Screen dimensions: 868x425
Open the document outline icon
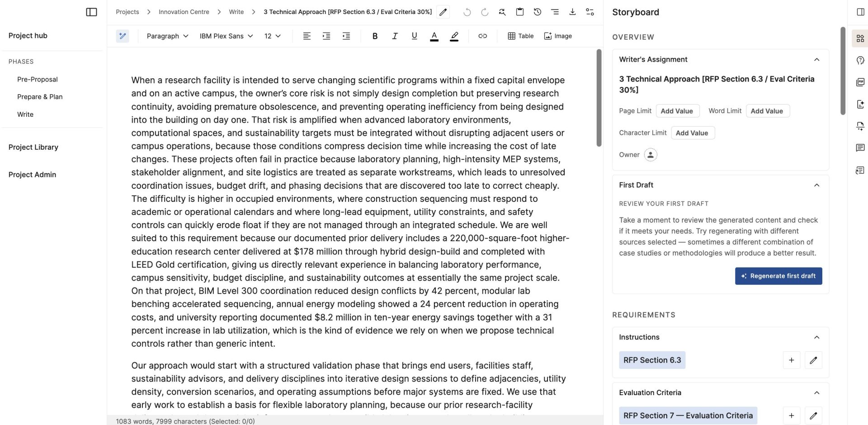(555, 12)
